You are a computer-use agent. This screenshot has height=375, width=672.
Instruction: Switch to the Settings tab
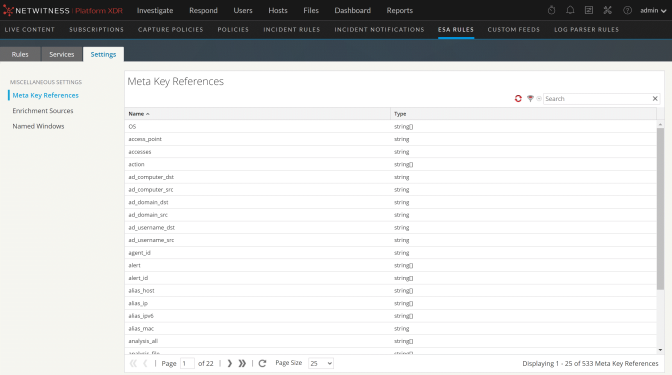pyautogui.click(x=103, y=54)
